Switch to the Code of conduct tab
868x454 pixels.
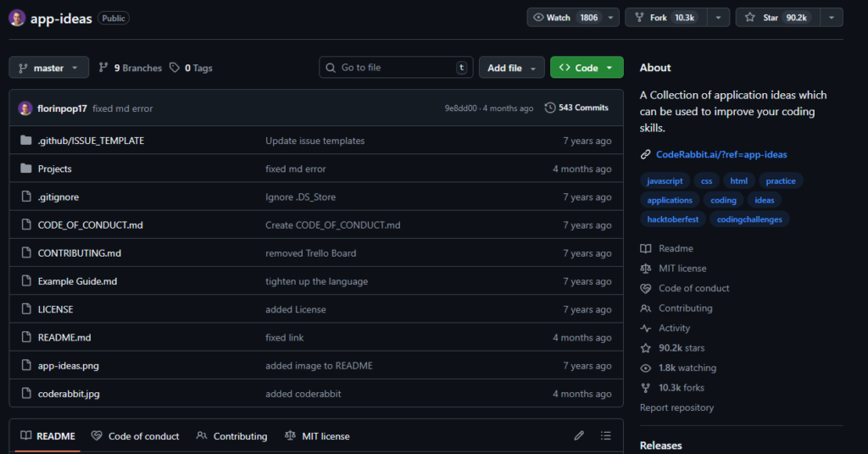click(x=136, y=436)
